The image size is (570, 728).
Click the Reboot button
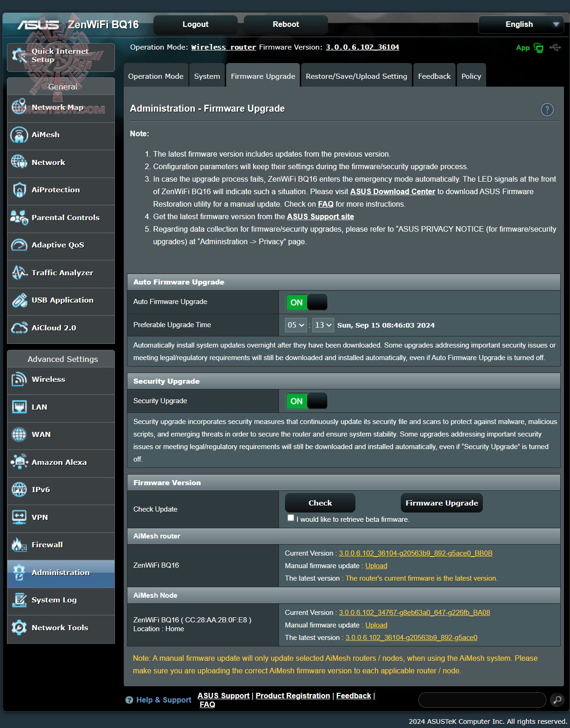[x=286, y=25]
